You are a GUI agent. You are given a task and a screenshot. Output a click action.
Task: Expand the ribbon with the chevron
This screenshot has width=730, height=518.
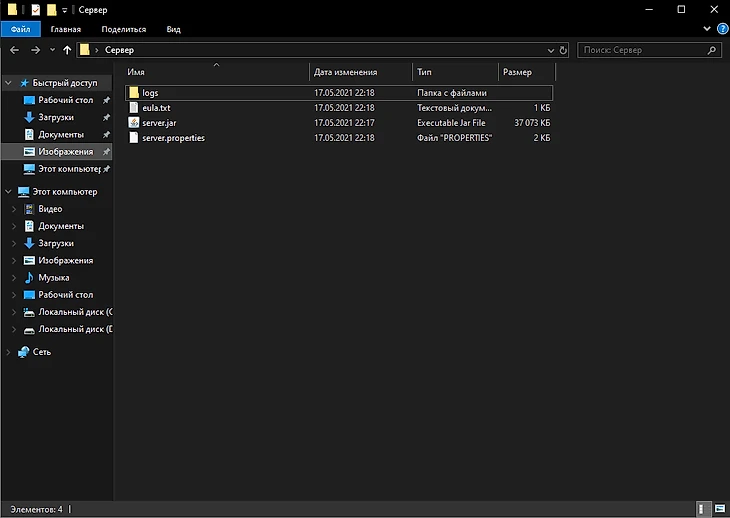click(x=709, y=29)
